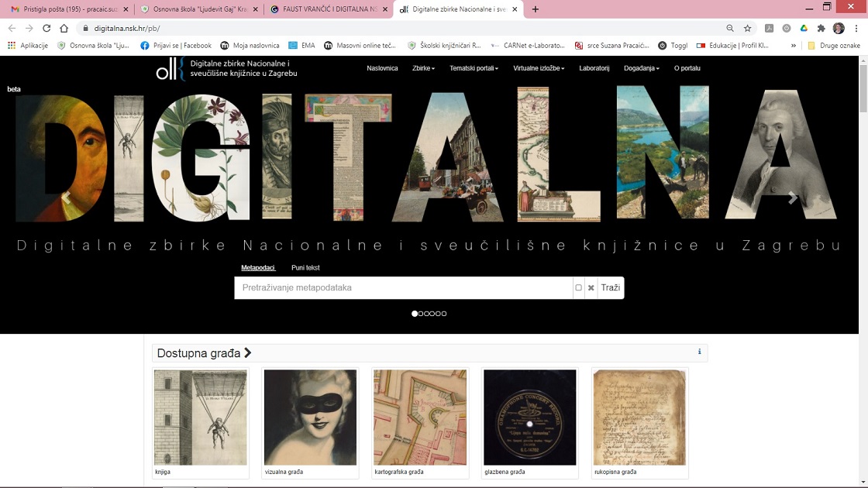This screenshot has width=868, height=488.
Task: Advance to the next carousel slide
Action: [793, 198]
